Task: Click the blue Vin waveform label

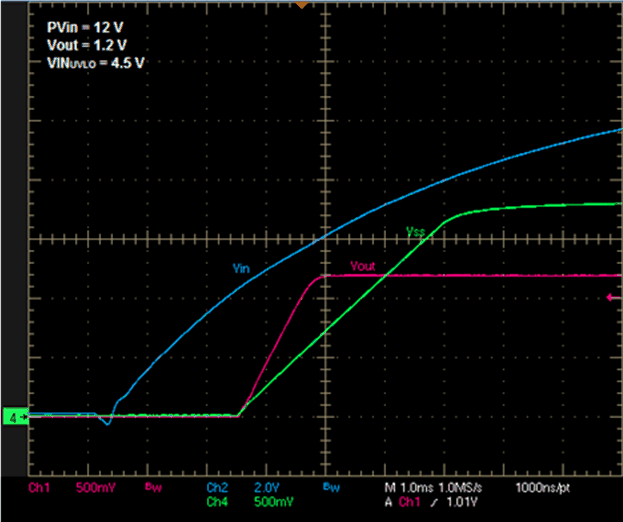Action: 241,268
